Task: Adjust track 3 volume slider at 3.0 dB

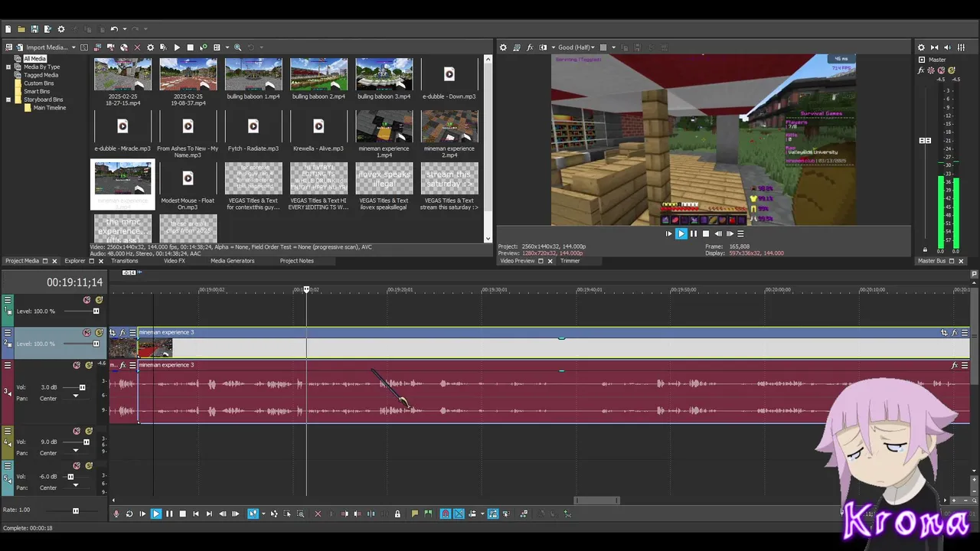Action: tap(82, 387)
